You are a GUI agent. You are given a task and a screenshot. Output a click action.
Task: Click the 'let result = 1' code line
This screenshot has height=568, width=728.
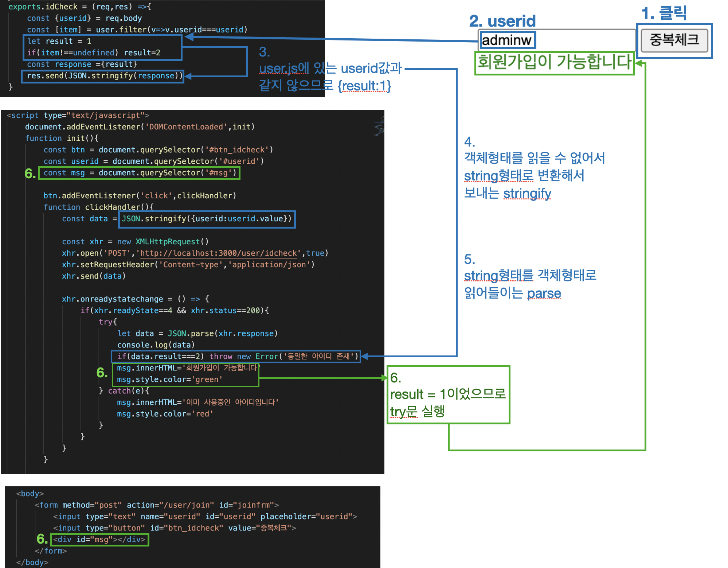[x=59, y=41]
